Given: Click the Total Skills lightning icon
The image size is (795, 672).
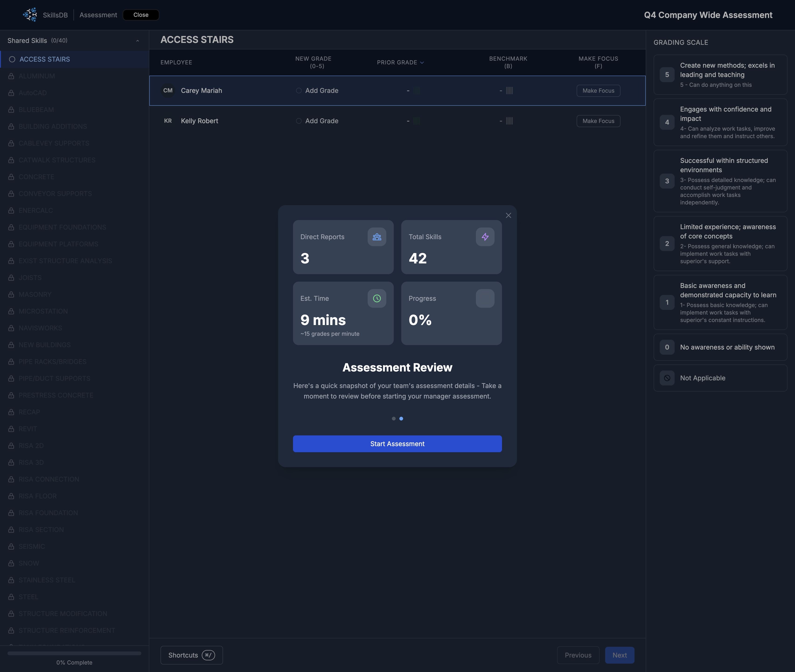Looking at the screenshot, I should coord(485,237).
